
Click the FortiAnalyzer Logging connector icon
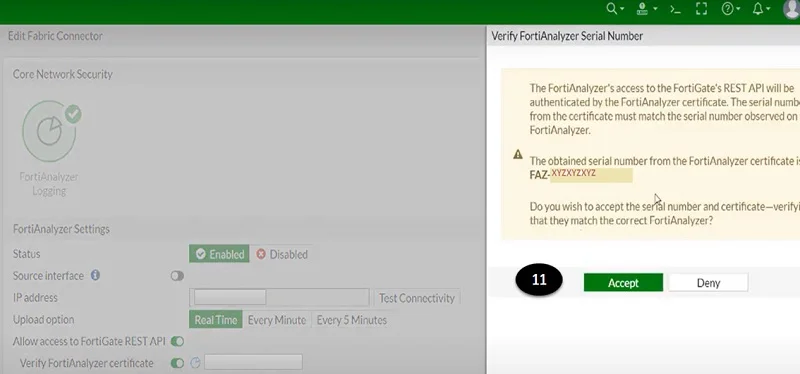[x=50, y=131]
